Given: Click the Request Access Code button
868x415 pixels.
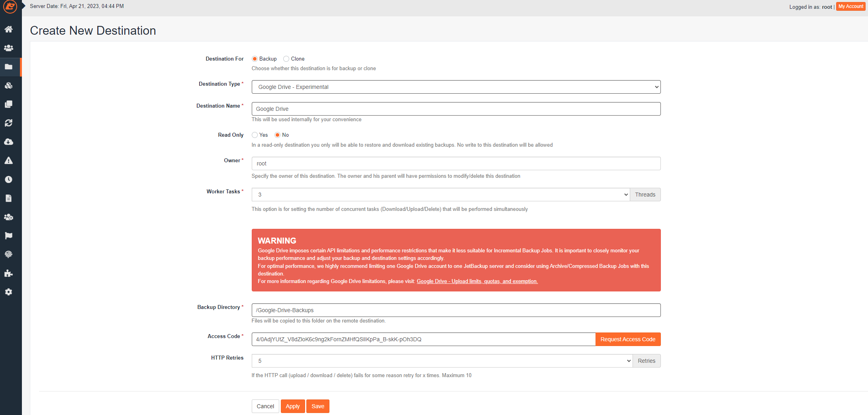Looking at the screenshot, I should tap(628, 339).
